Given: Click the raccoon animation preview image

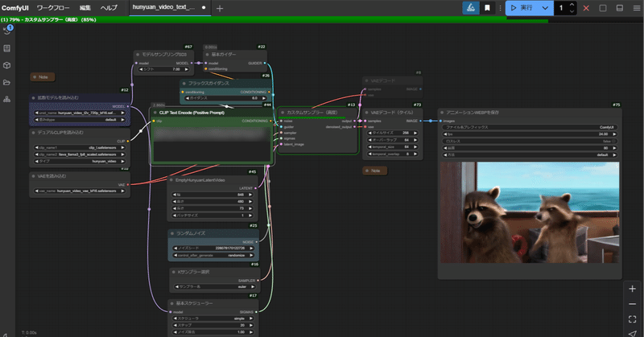Looking at the screenshot, I should tap(529, 212).
